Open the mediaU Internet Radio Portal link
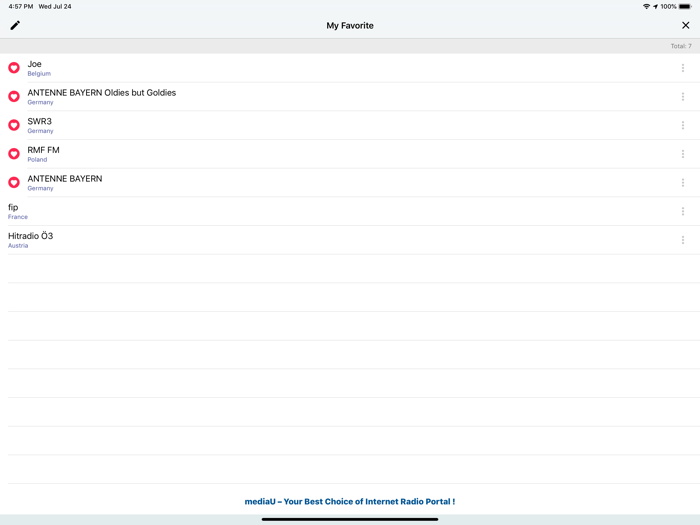This screenshot has width=700, height=525. [350, 501]
